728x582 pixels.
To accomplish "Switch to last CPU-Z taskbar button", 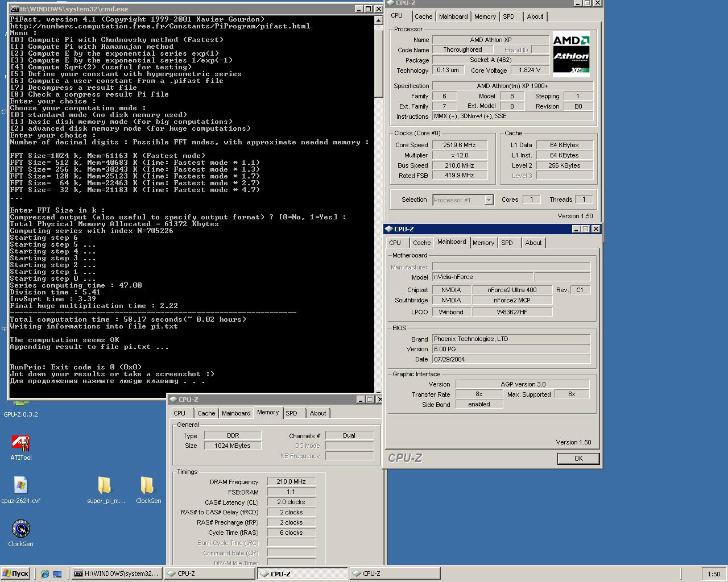I will (x=394, y=573).
